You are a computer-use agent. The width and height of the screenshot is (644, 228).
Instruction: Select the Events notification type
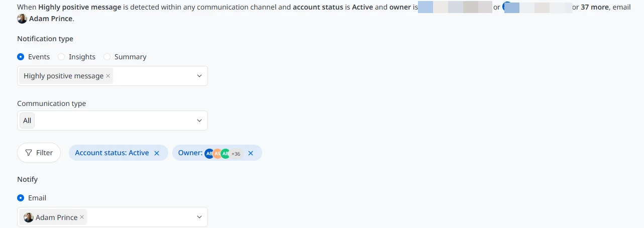tap(21, 57)
